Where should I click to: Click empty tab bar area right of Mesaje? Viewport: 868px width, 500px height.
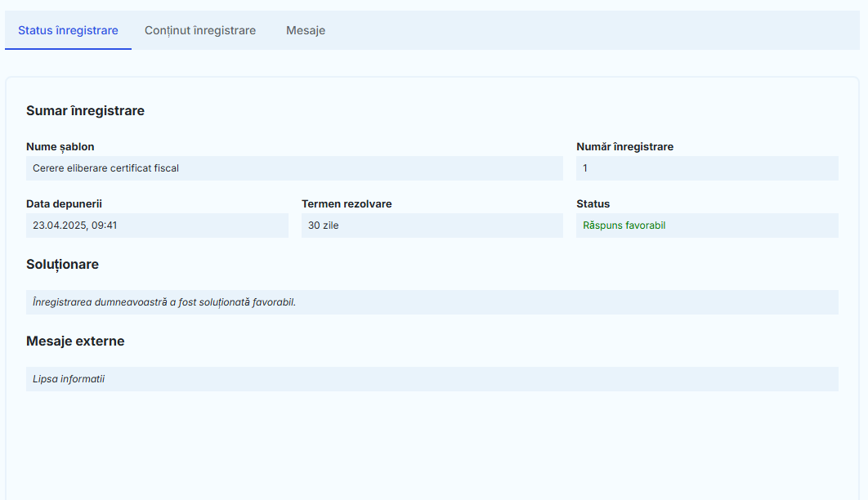pos(588,30)
